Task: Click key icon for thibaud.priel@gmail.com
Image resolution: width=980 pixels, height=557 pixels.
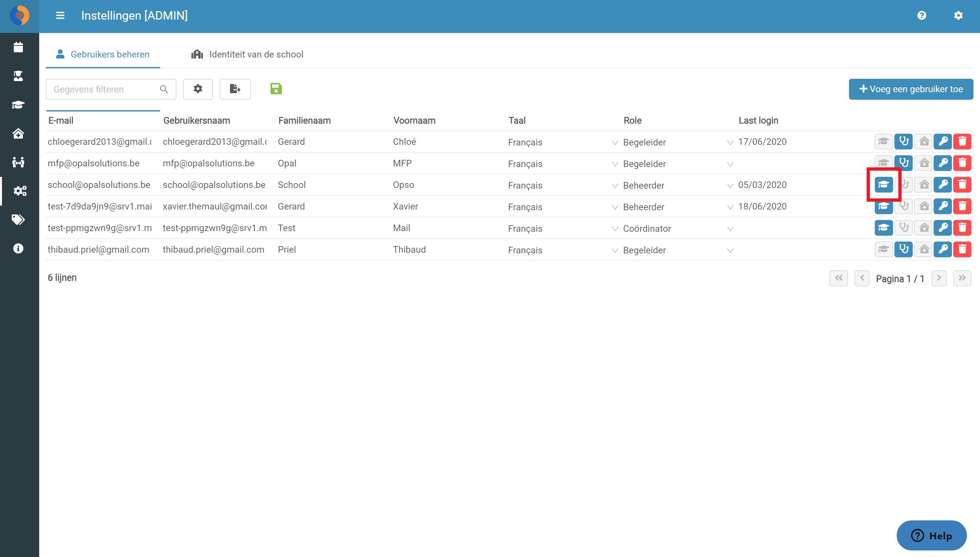Action: click(942, 249)
